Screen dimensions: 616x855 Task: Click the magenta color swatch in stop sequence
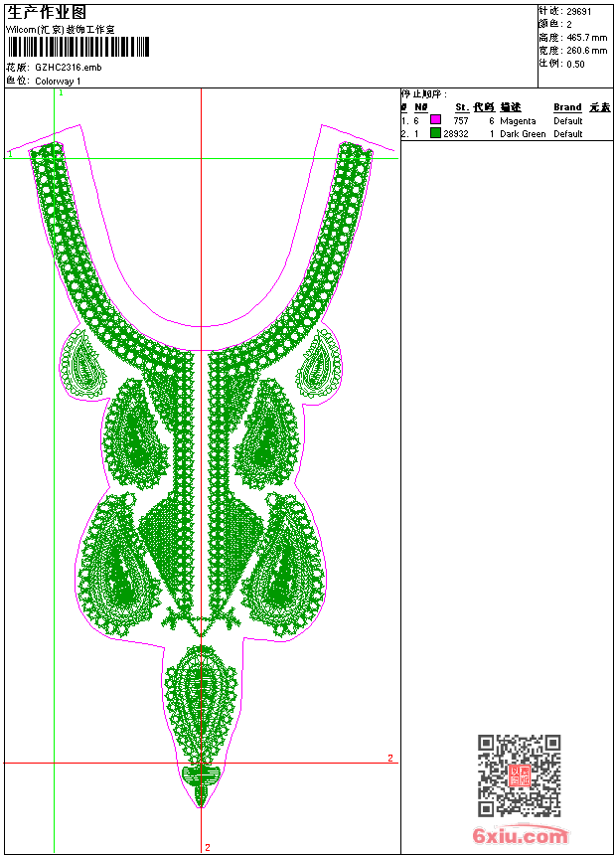pos(435,120)
